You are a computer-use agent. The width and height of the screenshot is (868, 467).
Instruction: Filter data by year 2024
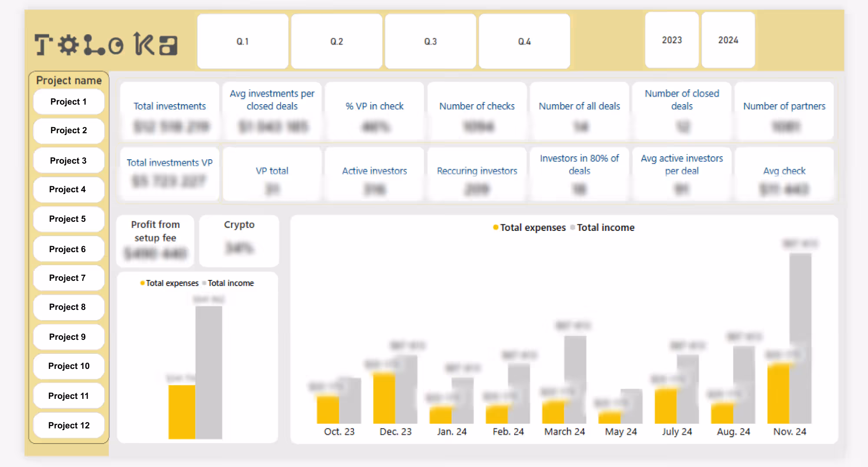pyautogui.click(x=728, y=40)
